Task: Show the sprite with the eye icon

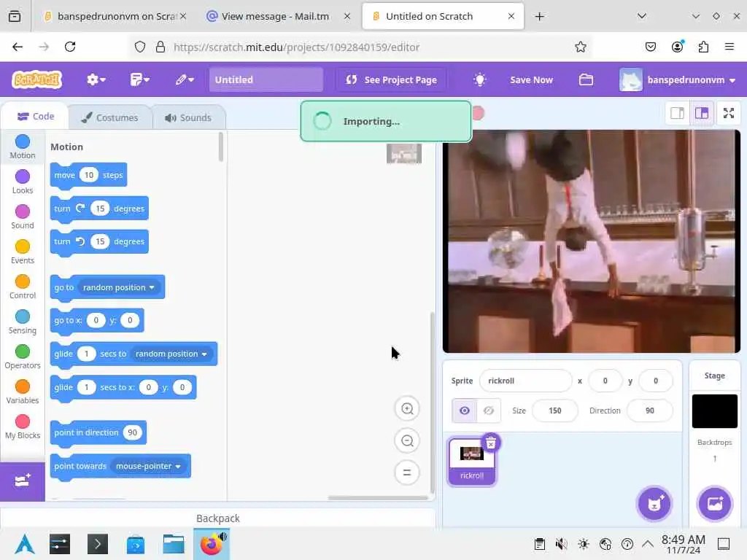Action: 465,411
